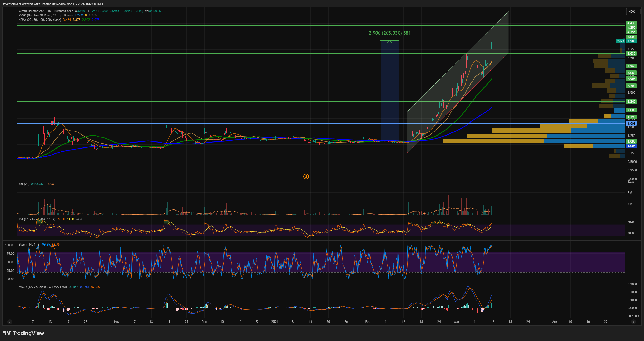Toggle the A auto-scale icon
The width and height of the screenshot is (644, 341).
(634, 322)
